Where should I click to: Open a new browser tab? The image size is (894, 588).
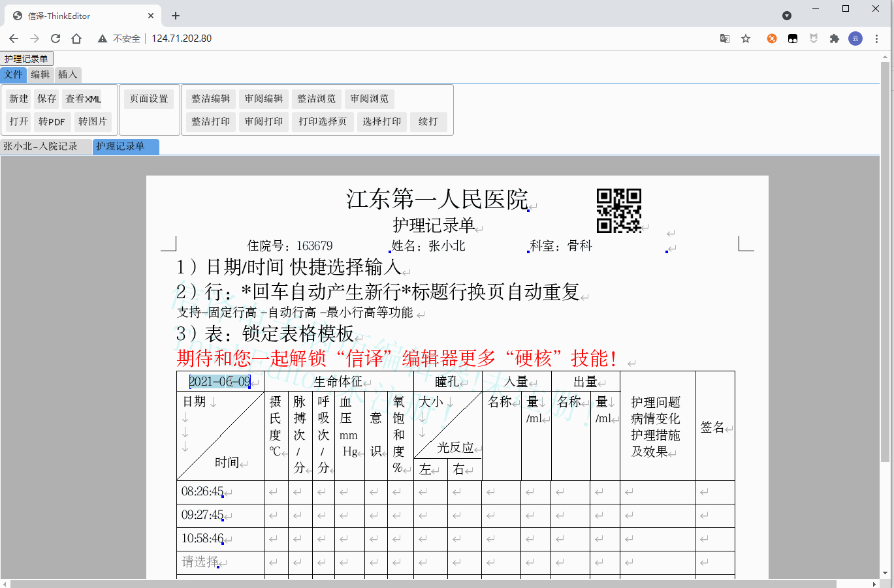(176, 16)
